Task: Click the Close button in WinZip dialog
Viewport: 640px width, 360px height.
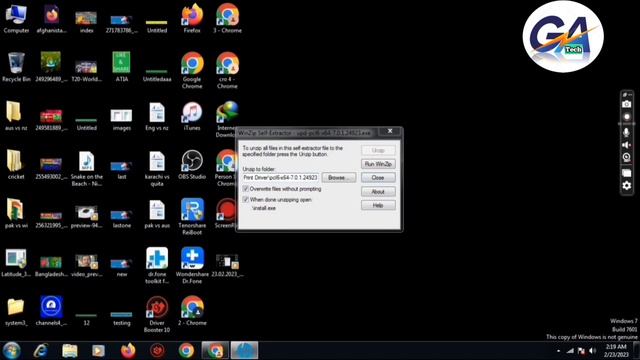Action: click(x=378, y=178)
